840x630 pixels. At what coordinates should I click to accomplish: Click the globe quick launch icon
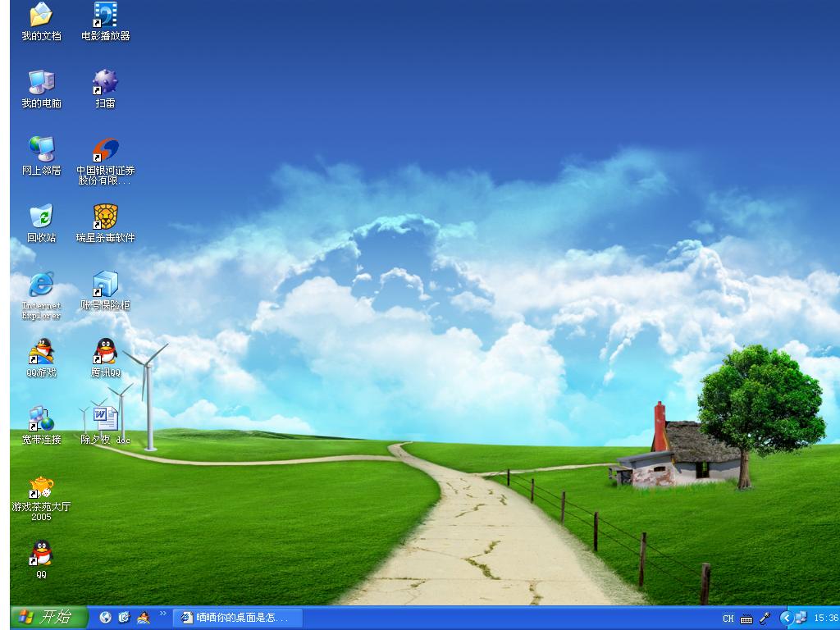[106, 618]
